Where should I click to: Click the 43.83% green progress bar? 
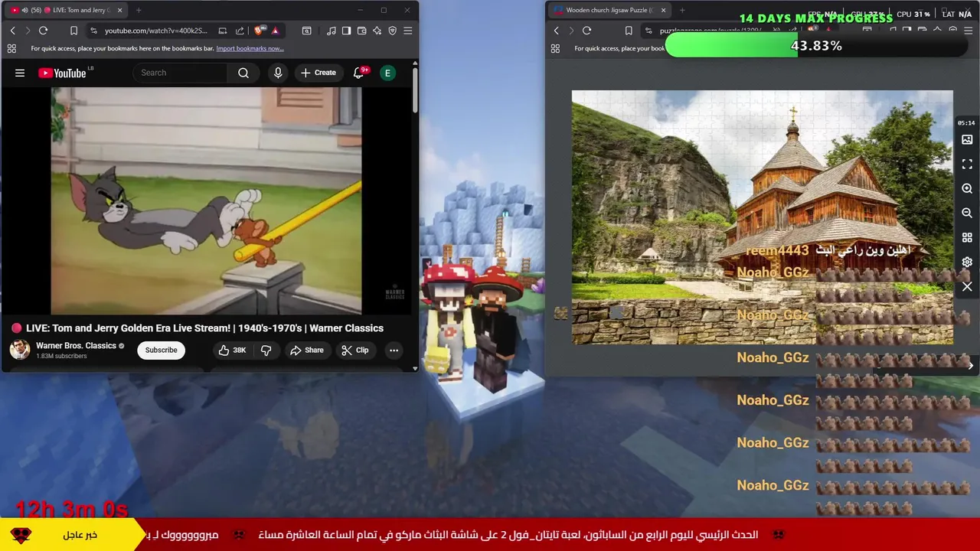(816, 46)
